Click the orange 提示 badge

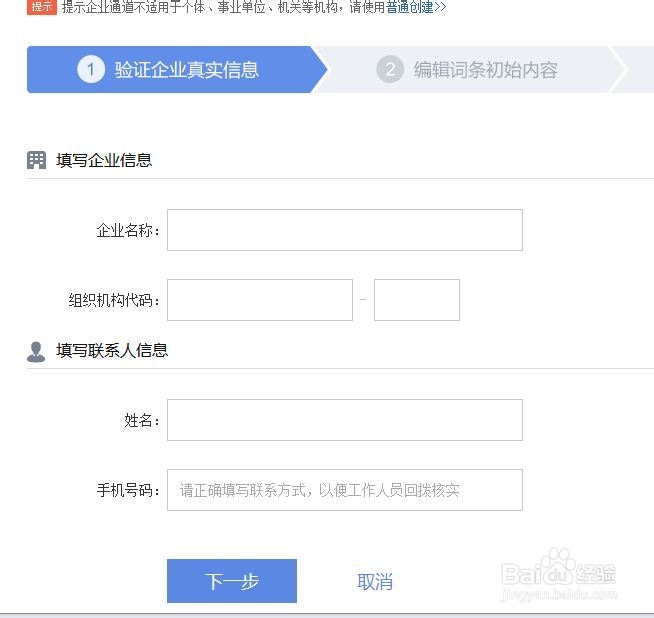click(41, 7)
